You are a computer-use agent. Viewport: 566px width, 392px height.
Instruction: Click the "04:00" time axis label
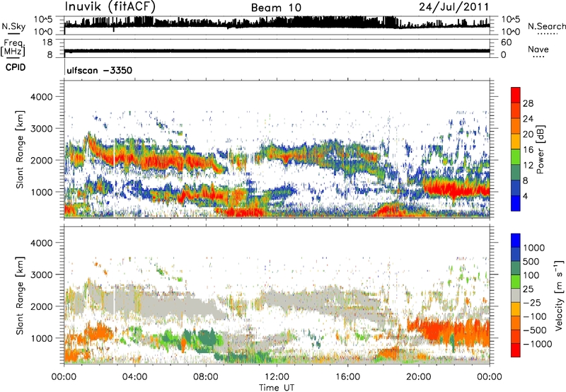click(x=134, y=377)
